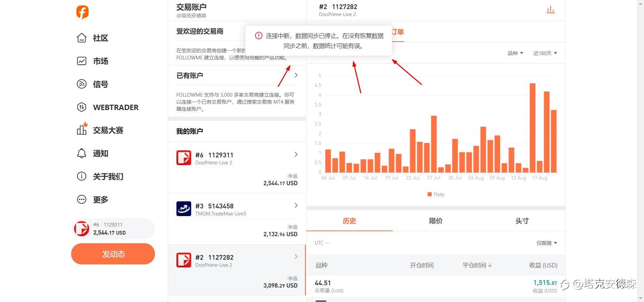The width and height of the screenshot is (644, 302).
Task: Click the warning icon in the connection alert
Action: coord(259,36)
